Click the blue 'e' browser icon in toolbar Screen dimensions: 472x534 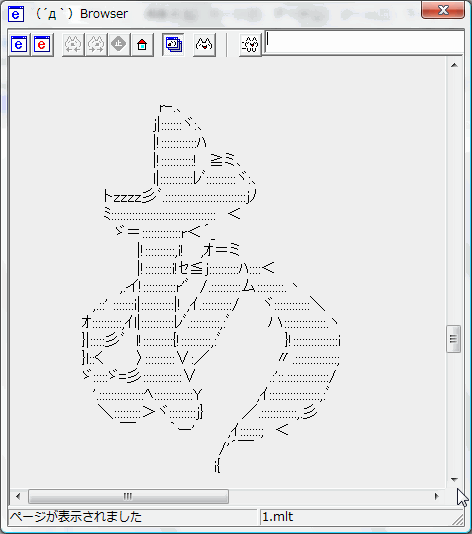pos(19,44)
